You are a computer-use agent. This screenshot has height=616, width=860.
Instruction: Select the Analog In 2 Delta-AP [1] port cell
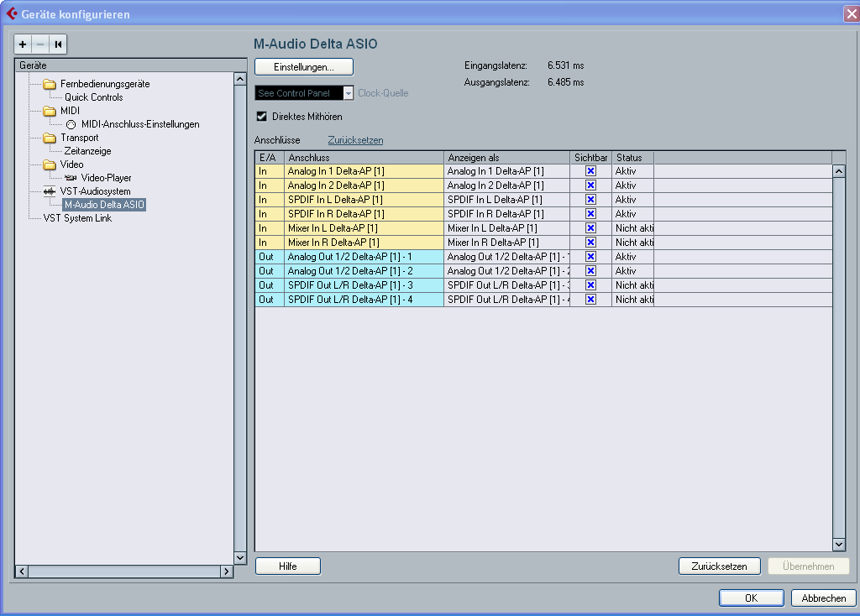pyautogui.click(x=364, y=185)
